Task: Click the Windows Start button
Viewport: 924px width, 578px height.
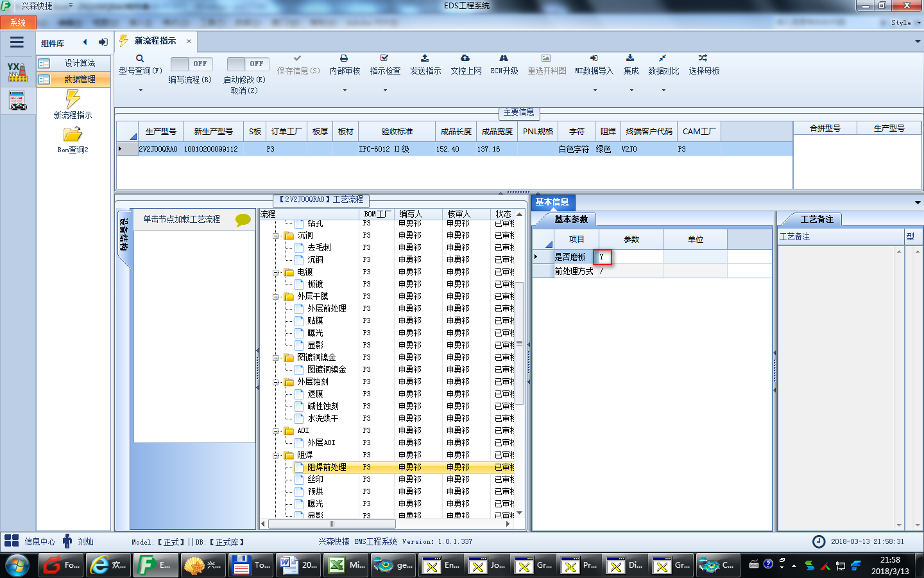Action: [x=17, y=566]
